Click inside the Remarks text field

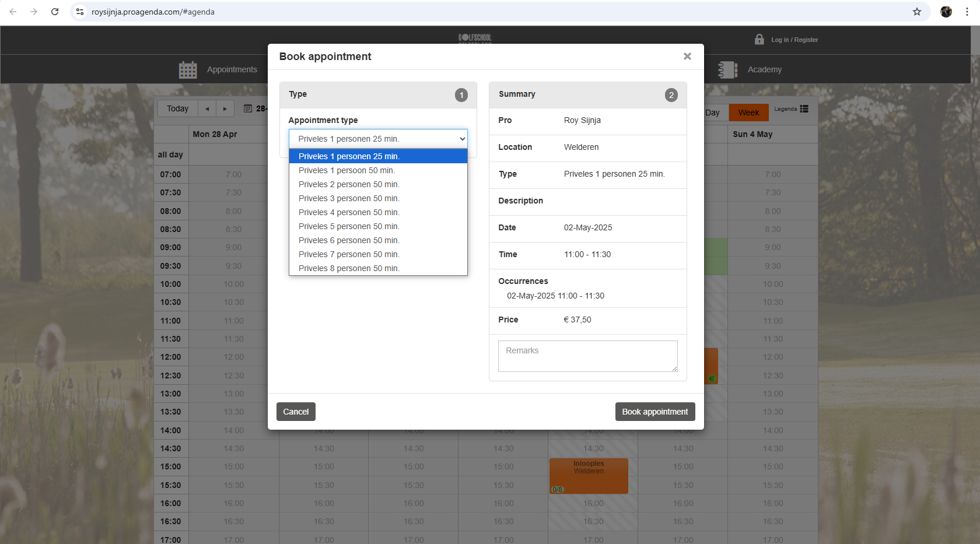587,356
